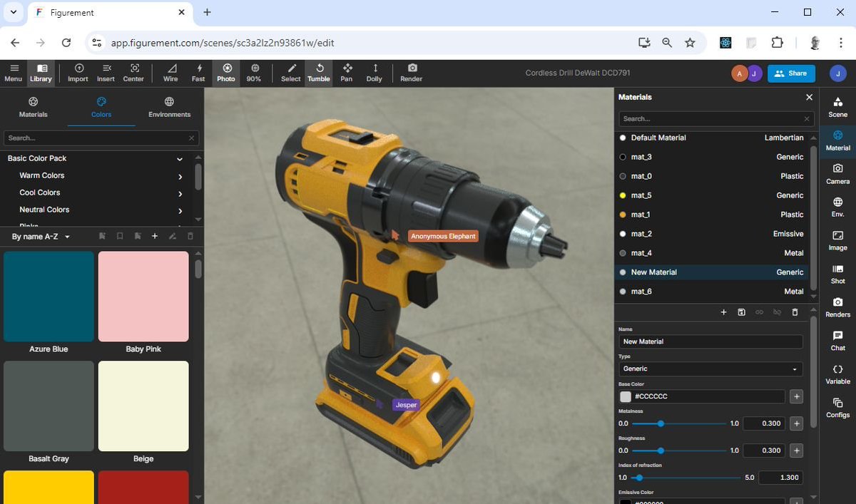Click browser Extensions puzzle icon
Screen dimensions: 856x504
click(777, 43)
